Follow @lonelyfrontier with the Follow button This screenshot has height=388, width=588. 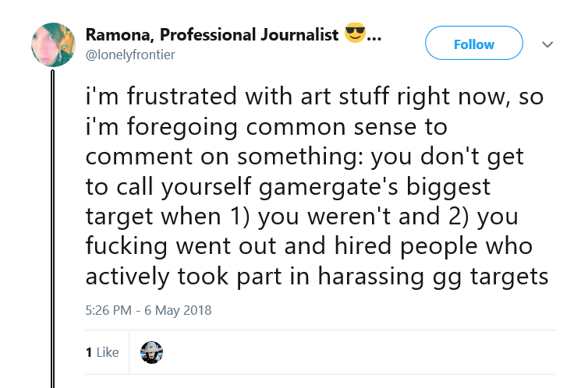tap(474, 43)
